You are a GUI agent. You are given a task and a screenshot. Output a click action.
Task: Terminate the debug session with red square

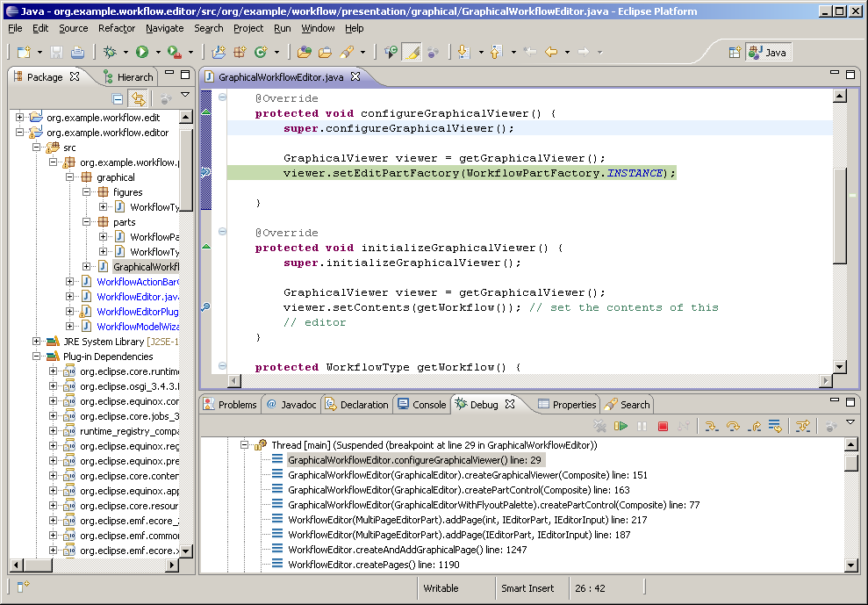(664, 427)
